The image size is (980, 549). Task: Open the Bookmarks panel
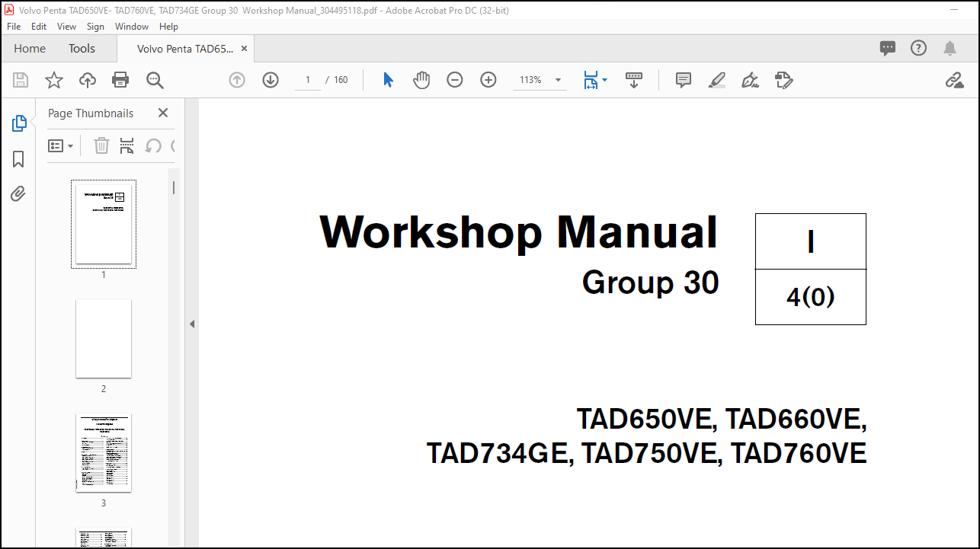tap(19, 158)
